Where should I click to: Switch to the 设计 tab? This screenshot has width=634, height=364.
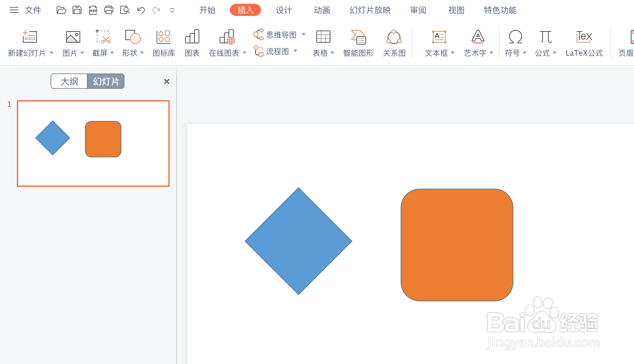pos(284,10)
